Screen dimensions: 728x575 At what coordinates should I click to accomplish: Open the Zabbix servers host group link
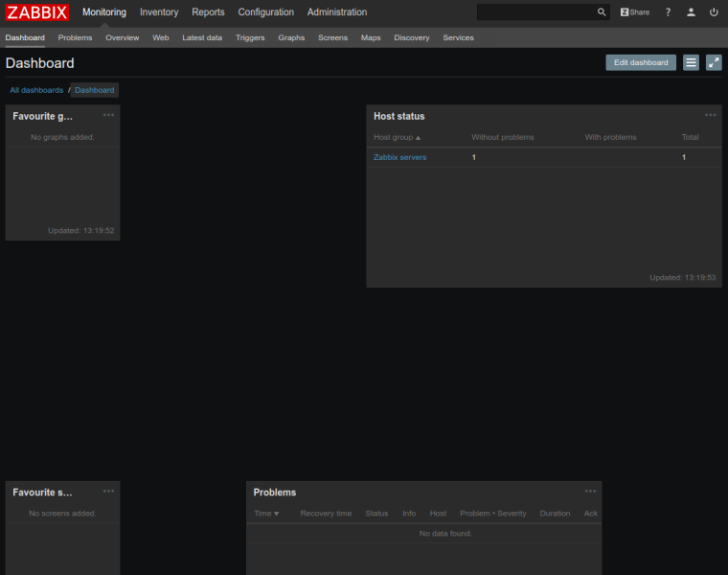coord(399,157)
